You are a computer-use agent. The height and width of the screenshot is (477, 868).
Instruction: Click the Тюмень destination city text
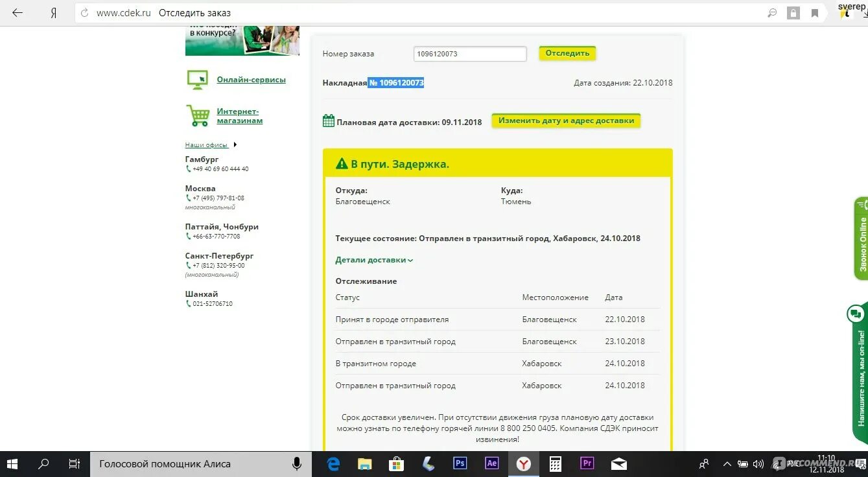point(516,202)
